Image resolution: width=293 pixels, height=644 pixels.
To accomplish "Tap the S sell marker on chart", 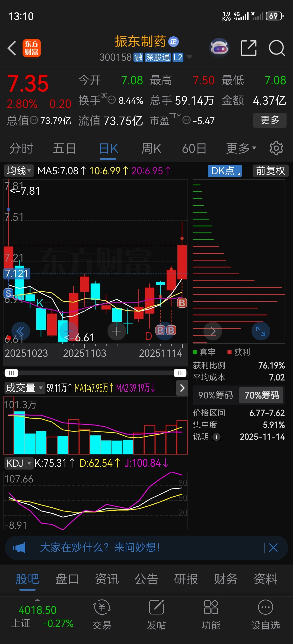I will tap(8, 293).
